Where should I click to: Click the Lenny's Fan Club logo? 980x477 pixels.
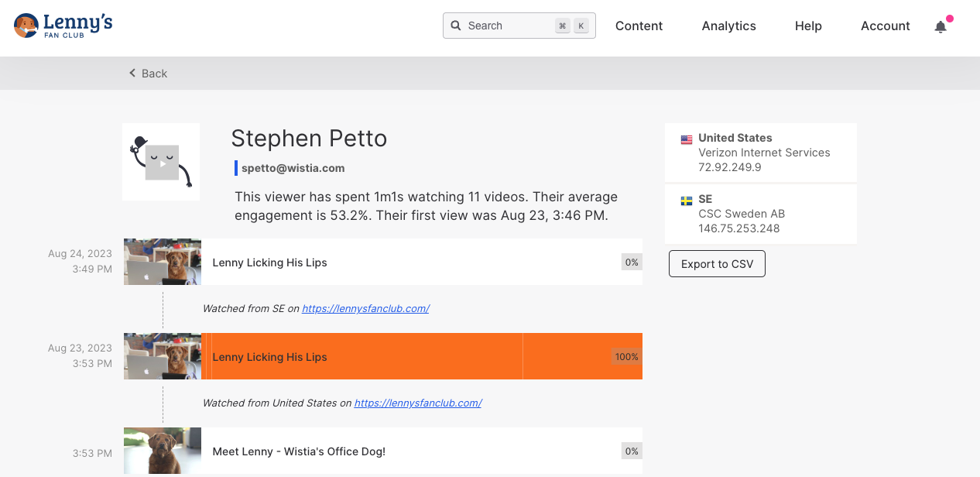(63, 26)
